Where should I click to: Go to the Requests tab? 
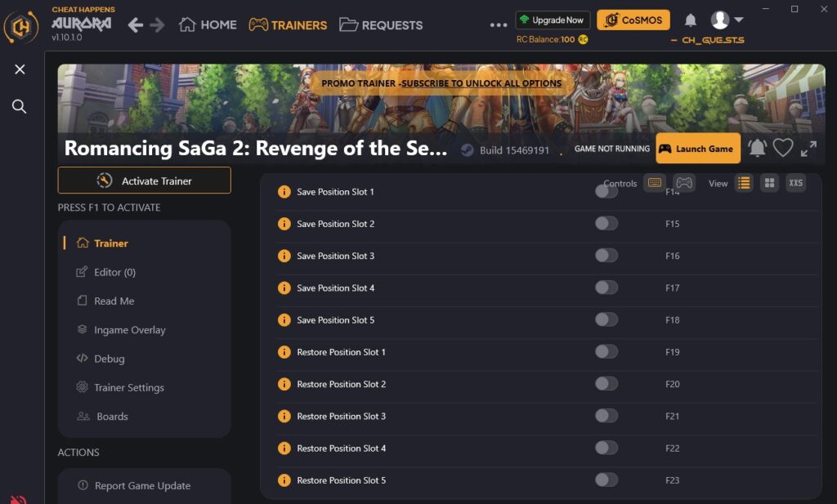pyautogui.click(x=381, y=25)
